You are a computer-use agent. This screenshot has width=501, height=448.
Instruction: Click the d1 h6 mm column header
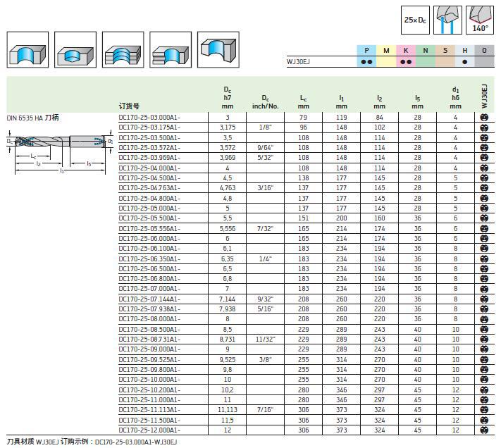pos(456,98)
